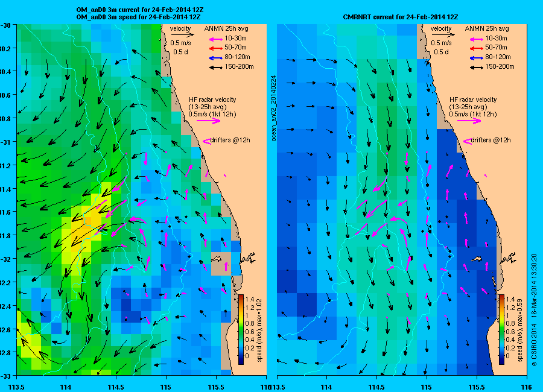Click the '50-70m' depth label in right legend
This screenshot has height=392, width=543.
[x=496, y=47]
